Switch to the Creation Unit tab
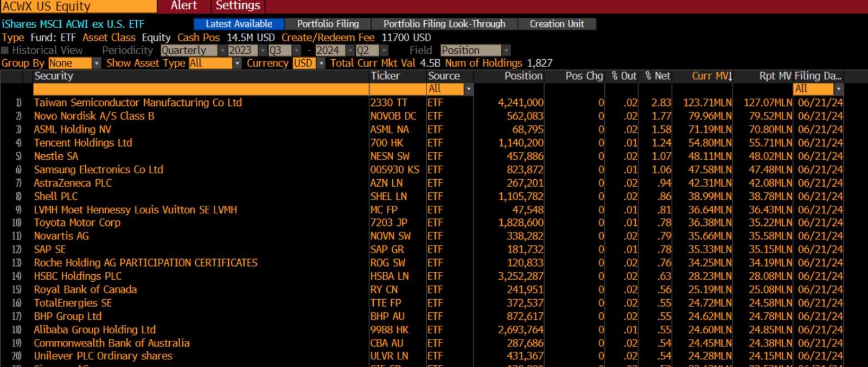This screenshot has width=868, height=367. pyautogui.click(x=557, y=24)
